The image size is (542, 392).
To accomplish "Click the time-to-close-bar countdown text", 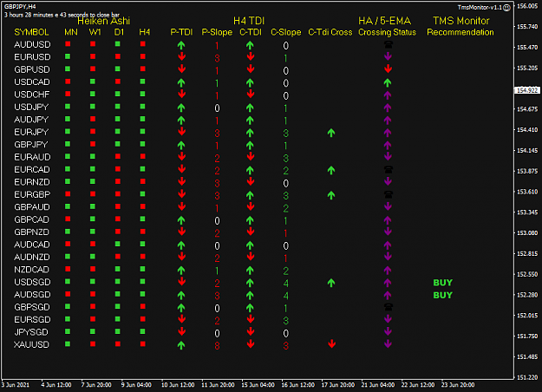I will (x=62, y=15).
